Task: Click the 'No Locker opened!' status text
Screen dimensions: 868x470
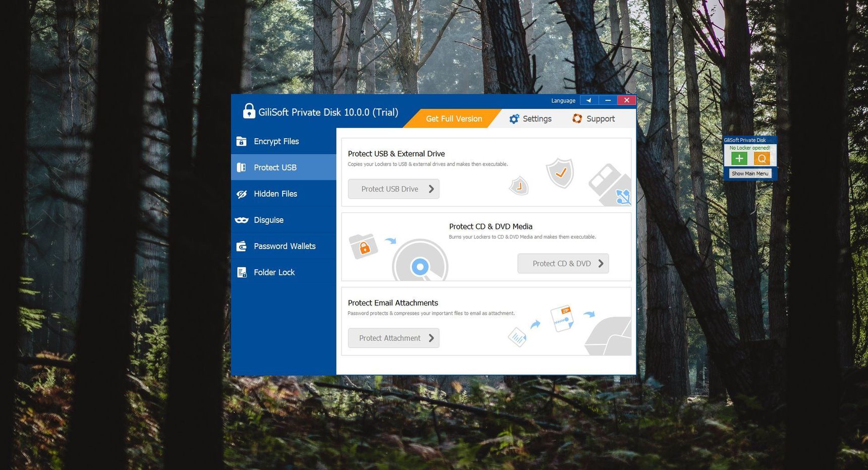Action: 750,148
